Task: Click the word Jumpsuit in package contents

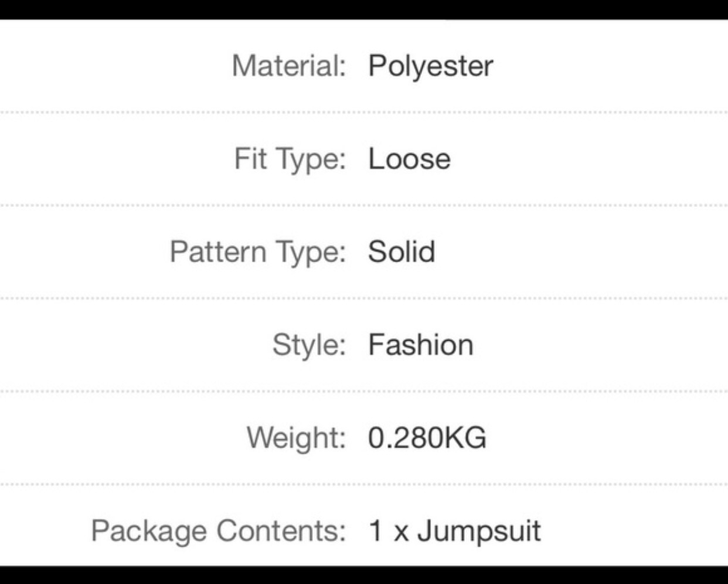Action: [x=479, y=531]
